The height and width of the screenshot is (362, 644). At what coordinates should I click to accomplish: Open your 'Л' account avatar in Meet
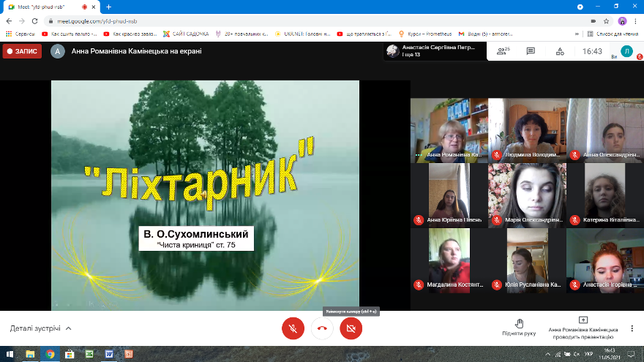[x=626, y=51]
